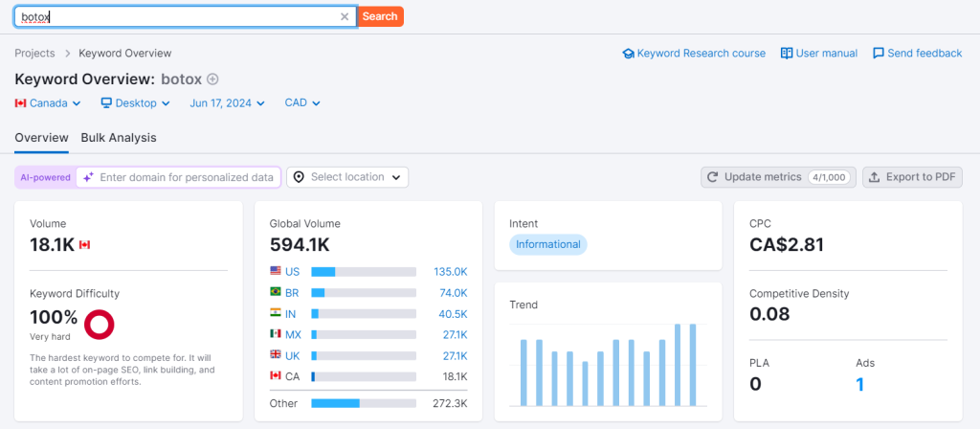Click the graduation cap Keyword Research course icon
Screen dimensions: 980x429
click(629, 54)
